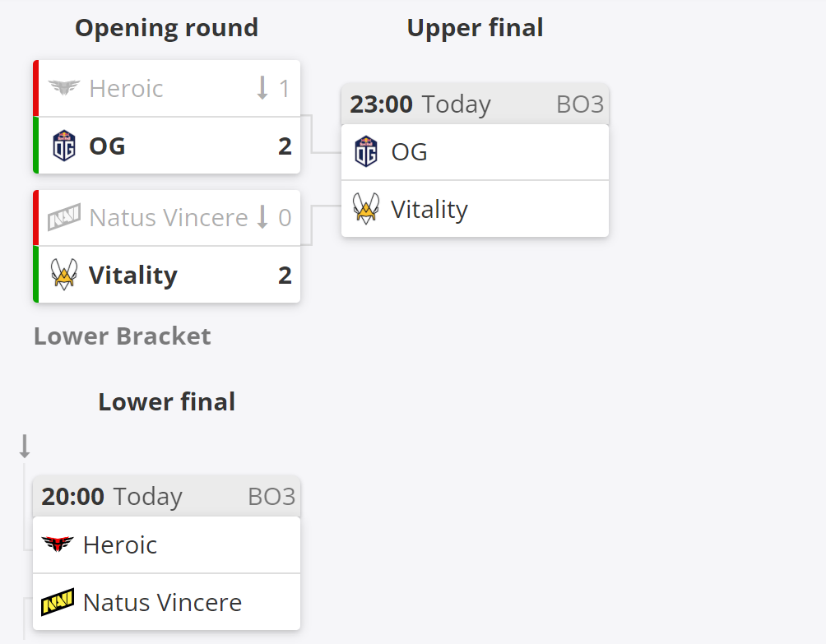The height and width of the screenshot is (644, 826).
Task: Click the OG logo in opening round
Action: point(64,146)
